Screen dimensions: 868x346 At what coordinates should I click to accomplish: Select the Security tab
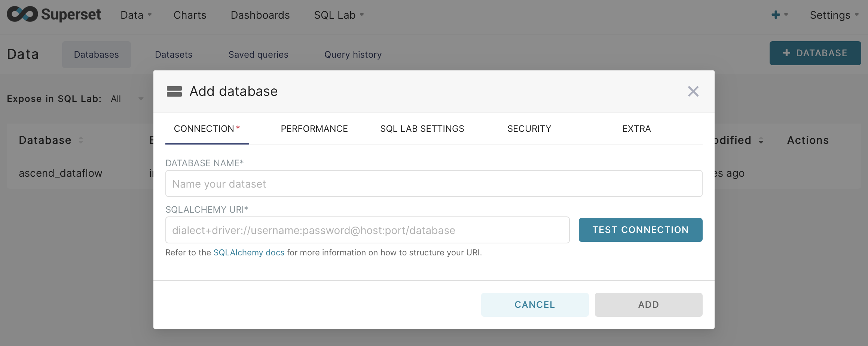tap(529, 129)
